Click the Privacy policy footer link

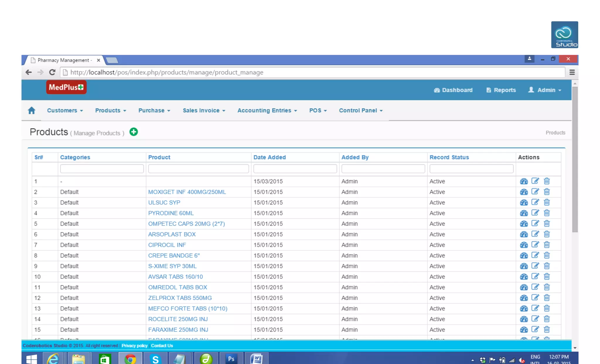pos(134,346)
